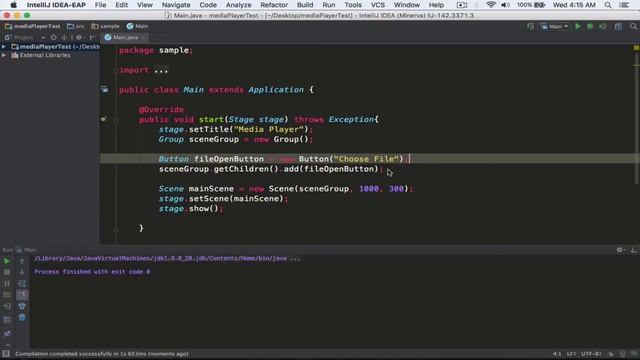
Task: Click mediaPlayerTest breadcrumb in navigation bar
Action: click(33, 26)
